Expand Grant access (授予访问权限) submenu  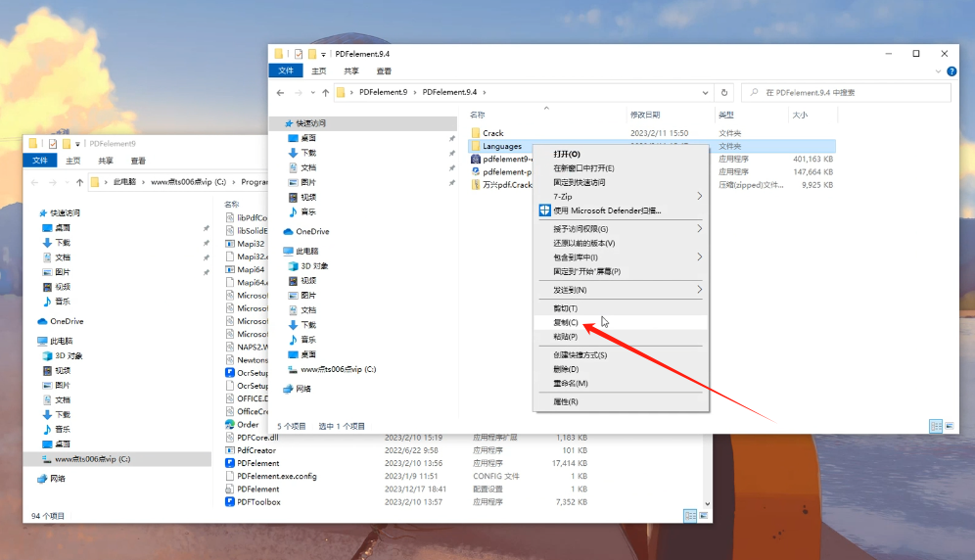click(700, 229)
